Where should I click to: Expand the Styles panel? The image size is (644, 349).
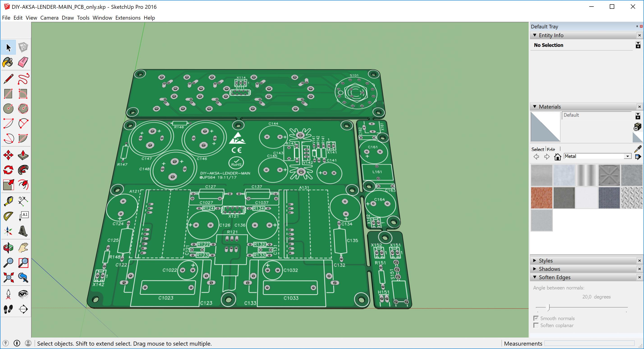tap(534, 260)
